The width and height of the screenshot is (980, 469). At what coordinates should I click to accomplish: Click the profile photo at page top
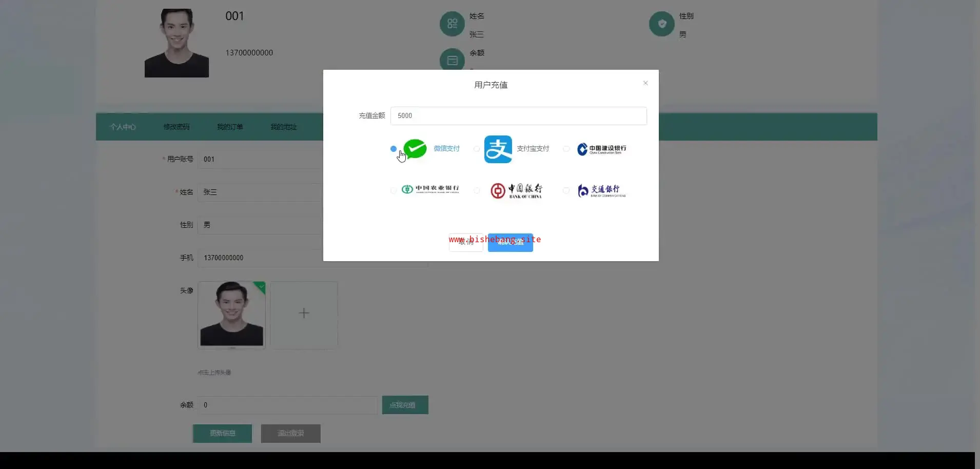tap(177, 43)
